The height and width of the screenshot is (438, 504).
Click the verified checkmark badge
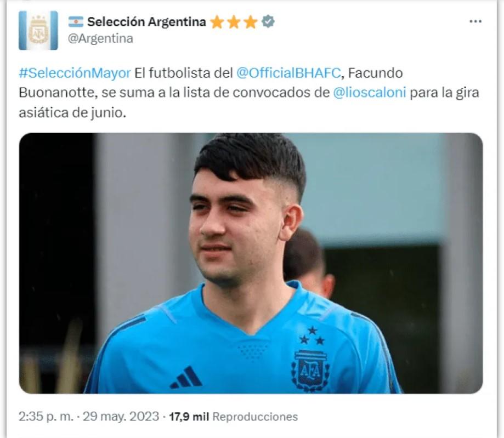[268, 22]
